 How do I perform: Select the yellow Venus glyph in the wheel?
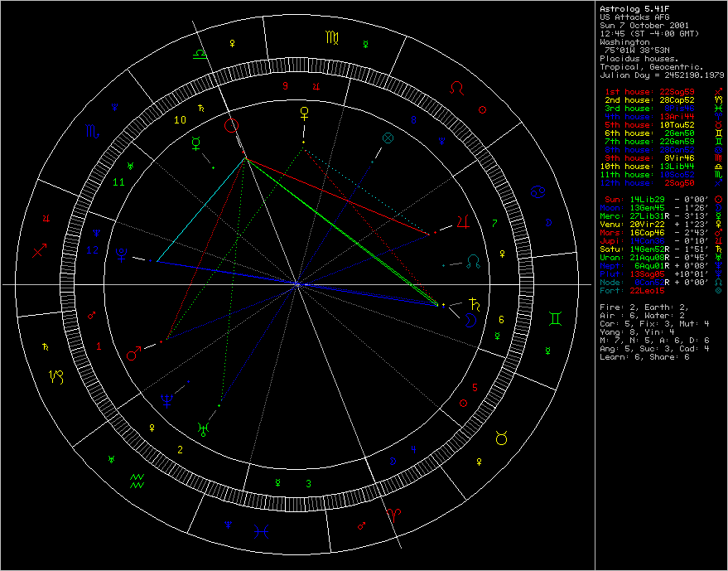pyautogui.click(x=305, y=111)
